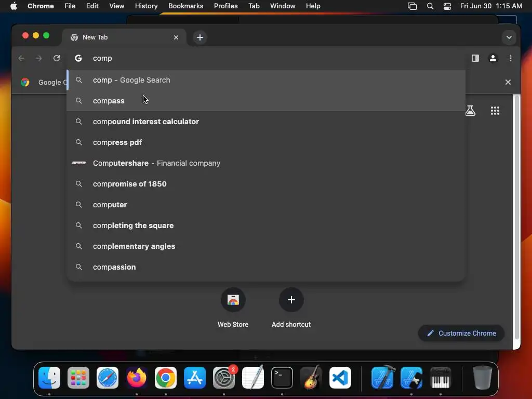Select the compass suggestion
The height and width of the screenshot is (399, 532).
click(266, 101)
